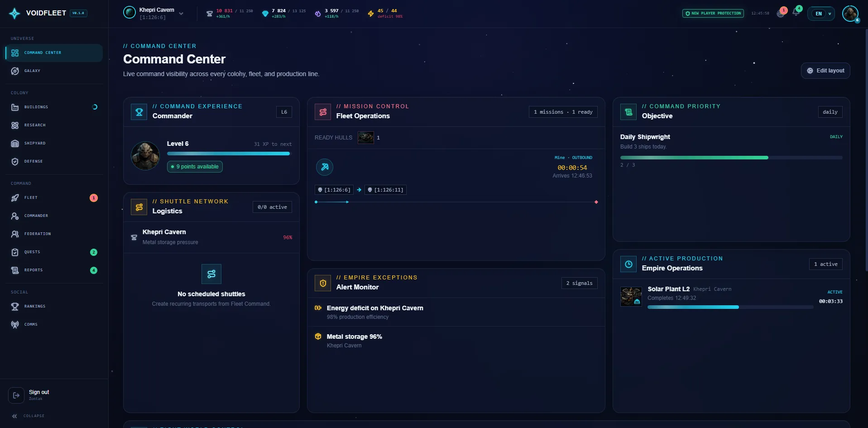Image resolution: width=868 pixels, height=428 pixels.
Task: Open the Galaxy view from sidebar
Action: (x=54, y=71)
